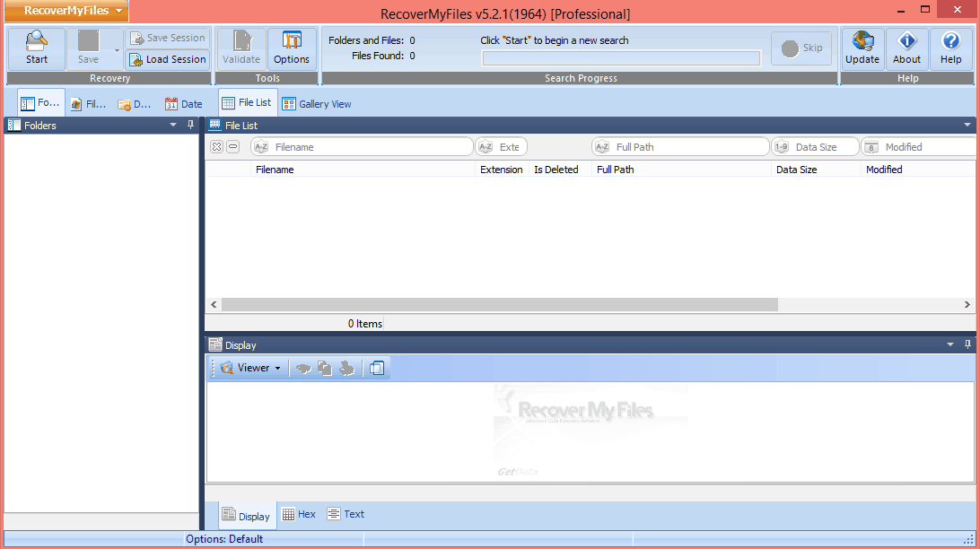The height and width of the screenshot is (549, 980).
Task: Sort by the Filename column header
Action: tap(363, 170)
